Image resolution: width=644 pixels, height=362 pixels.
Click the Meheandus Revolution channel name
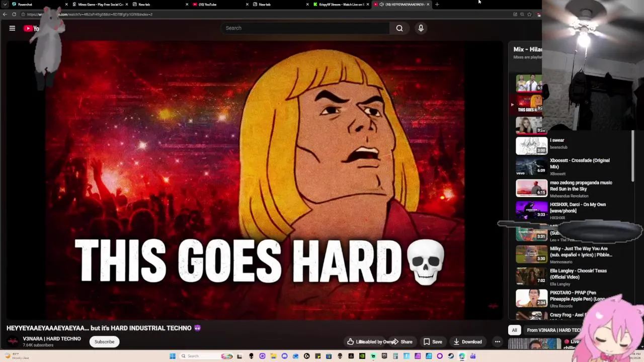click(x=569, y=196)
